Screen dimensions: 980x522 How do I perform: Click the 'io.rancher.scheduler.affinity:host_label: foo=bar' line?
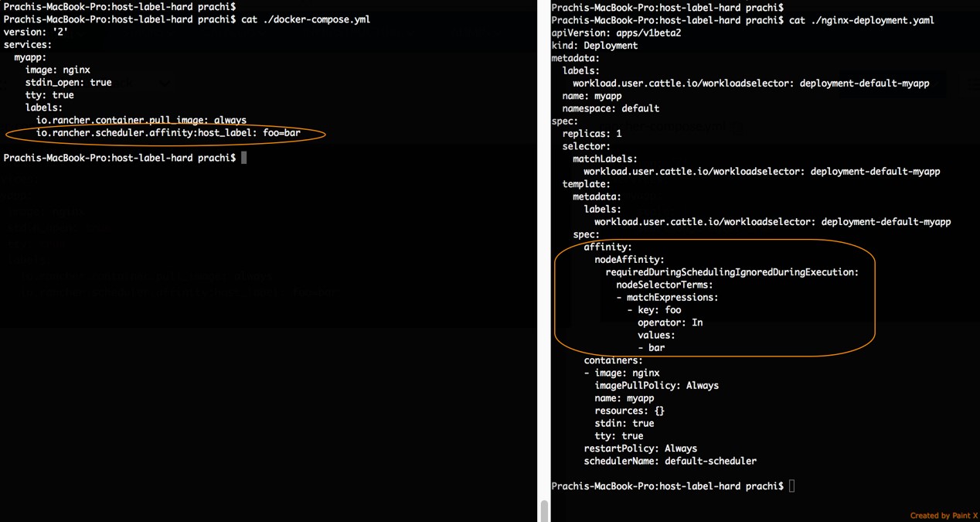coord(168,133)
